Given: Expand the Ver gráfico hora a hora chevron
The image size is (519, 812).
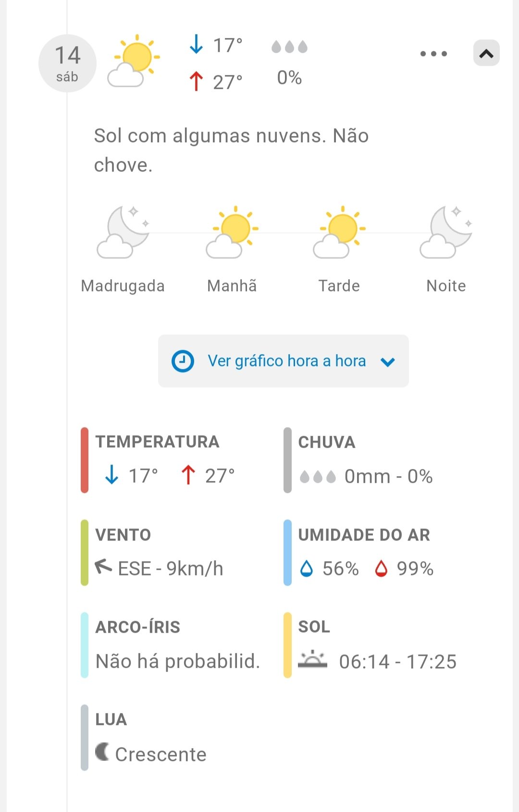Looking at the screenshot, I should pos(388,362).
